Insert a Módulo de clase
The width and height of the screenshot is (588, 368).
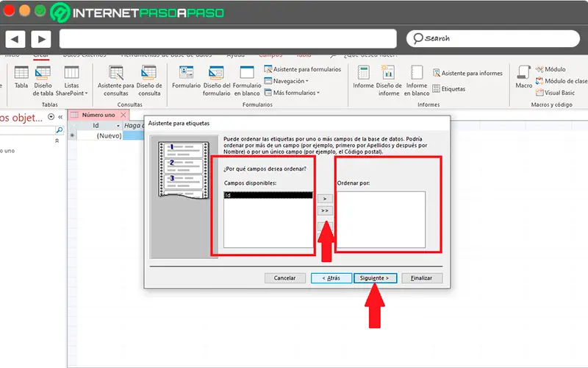562,81
